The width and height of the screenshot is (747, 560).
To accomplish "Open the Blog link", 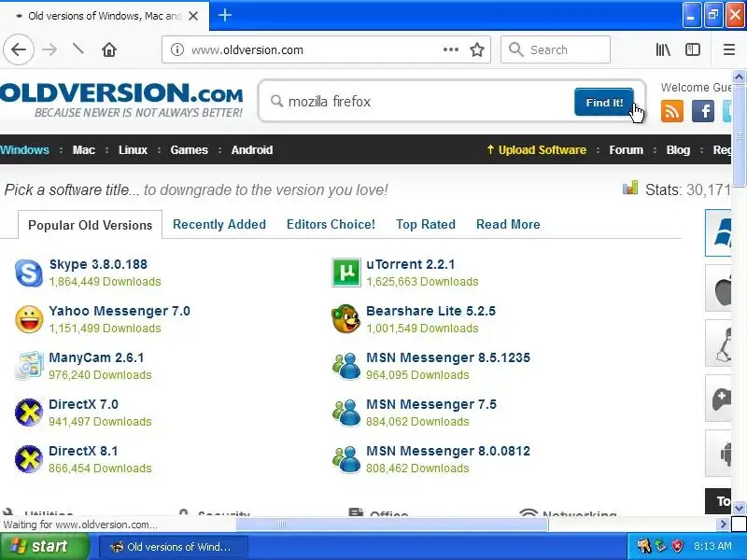I will click(678, 150).
